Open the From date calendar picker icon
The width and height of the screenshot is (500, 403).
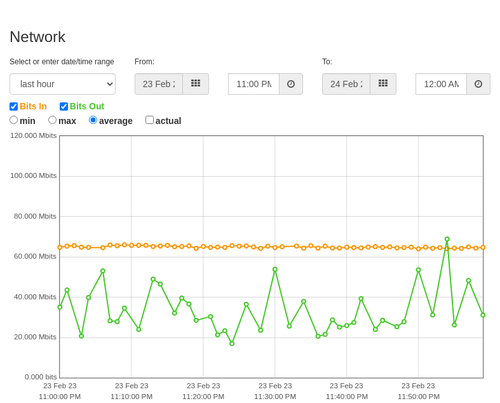(195, 84)
